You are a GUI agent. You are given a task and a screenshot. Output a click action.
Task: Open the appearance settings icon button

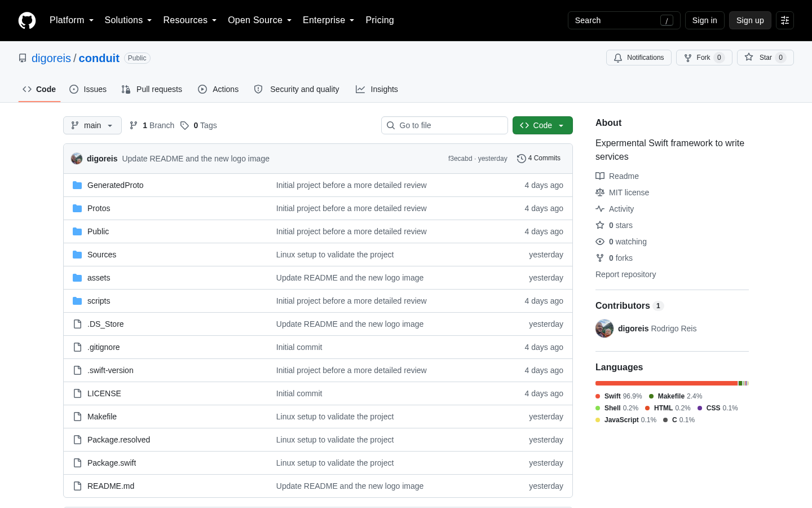coord(785,20)
